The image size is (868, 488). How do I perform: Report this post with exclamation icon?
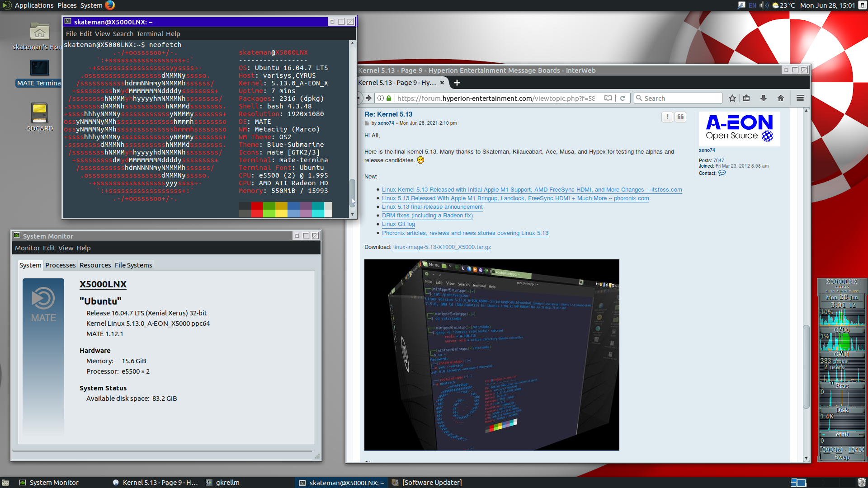(667, 117)
